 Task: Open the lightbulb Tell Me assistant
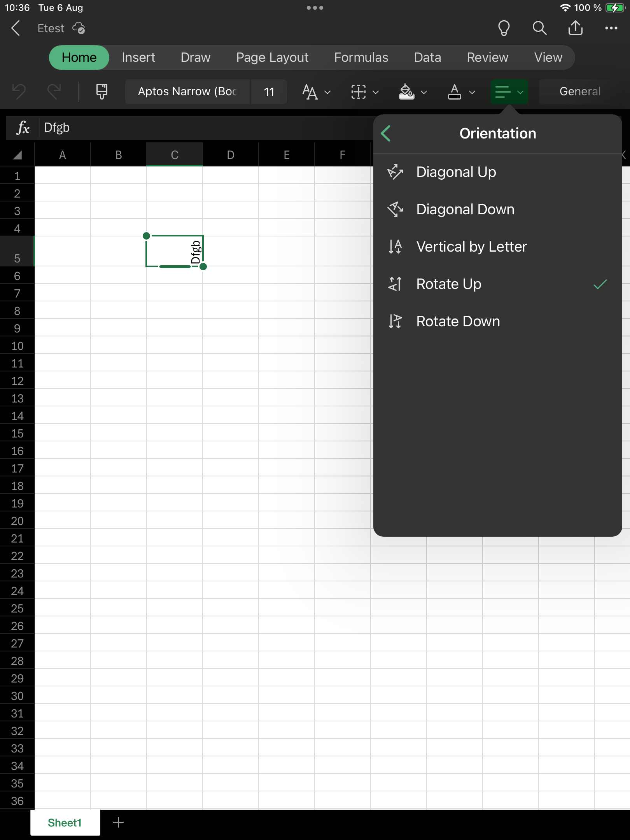(504, 28)
